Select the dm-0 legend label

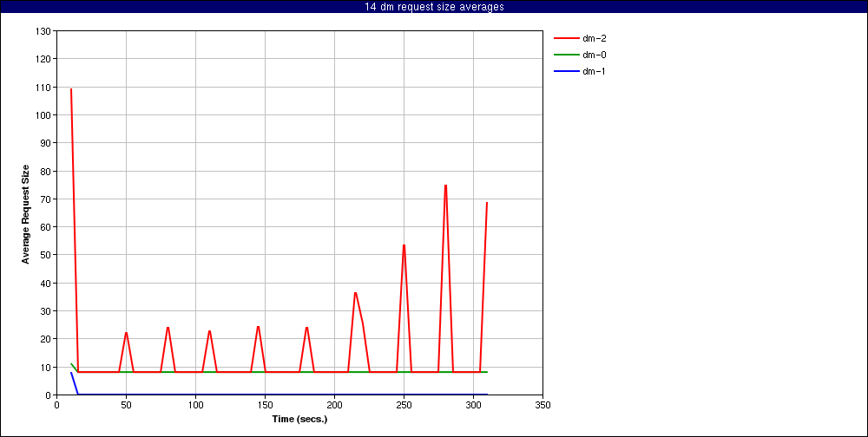point(594,55)
